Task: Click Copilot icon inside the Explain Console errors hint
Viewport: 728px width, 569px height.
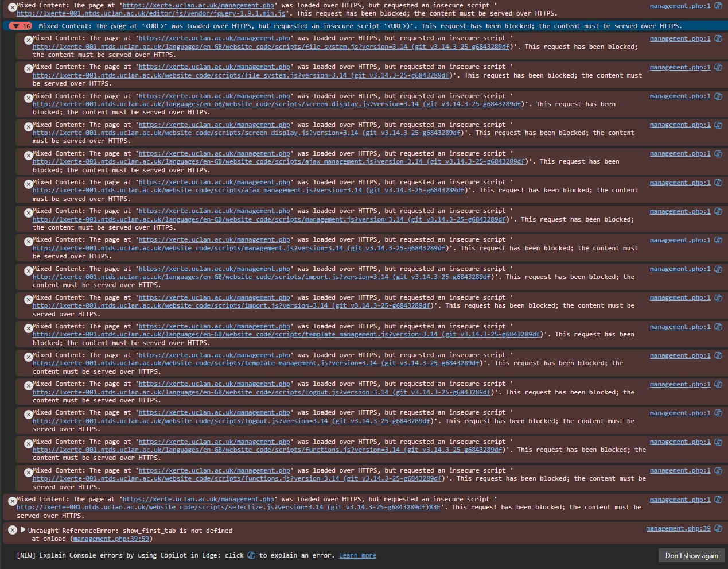Action: (x=251, y=555)
